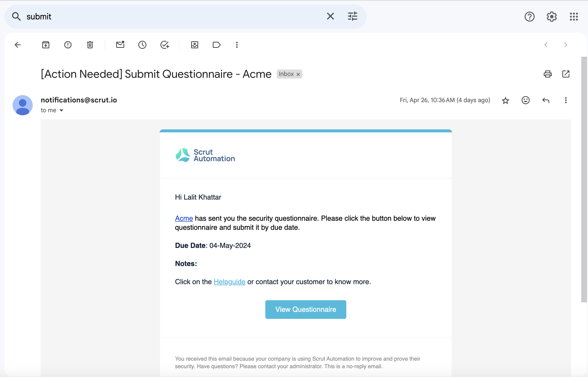This screenshot has height=377, width=588.
Task: Add an emoji reaction
Action: (526, 100)
